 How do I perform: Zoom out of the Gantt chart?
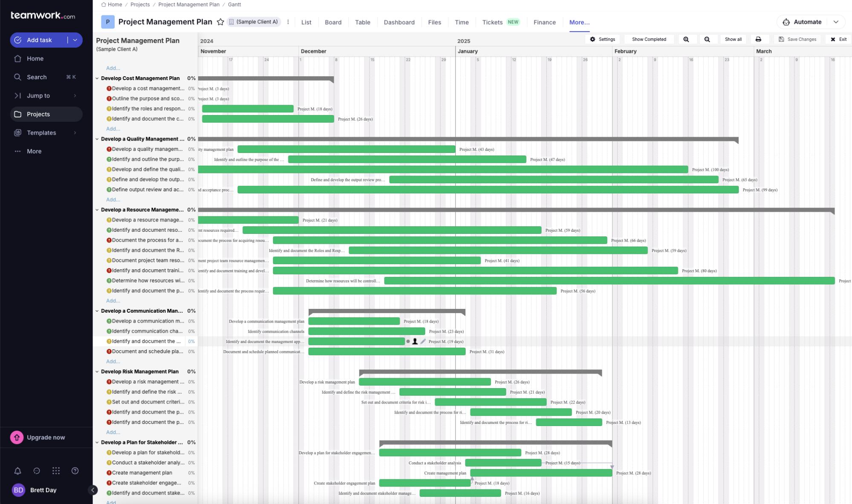[x=708, y=39]
